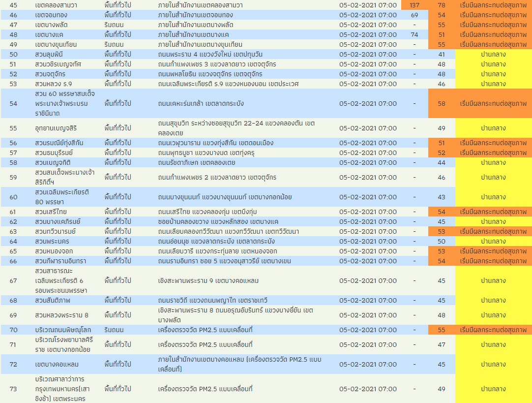
Task: Click station name "เขตบางขุนเทียน" in row 49
Action: pyautogui.click(x=56, y=44)
